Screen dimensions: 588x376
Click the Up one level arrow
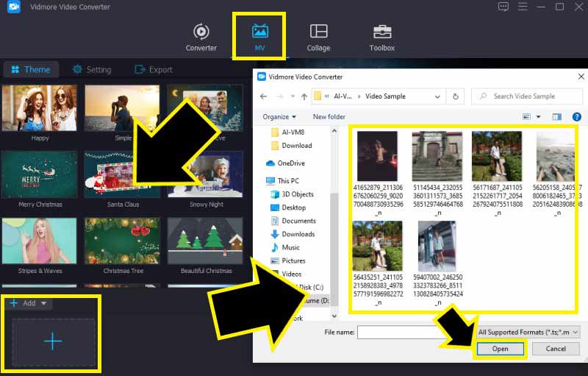[304, 96]
